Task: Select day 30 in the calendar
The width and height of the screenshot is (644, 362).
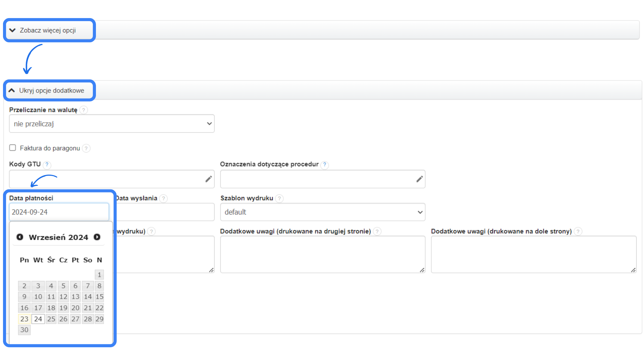Action: click(x=24, y=330)
